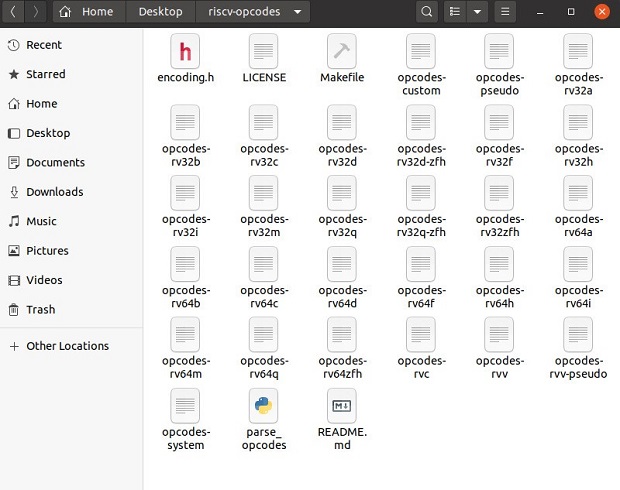Select the Makefile icon
The width and height of the screenshot is (620, 490).
[x=342, y=51]
